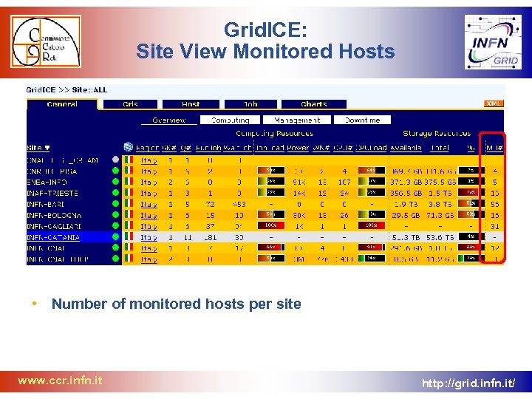The height and width of the screenshot is (399, 532).
Task: Click the 53.6 TB total storage value
Action: 440,237
